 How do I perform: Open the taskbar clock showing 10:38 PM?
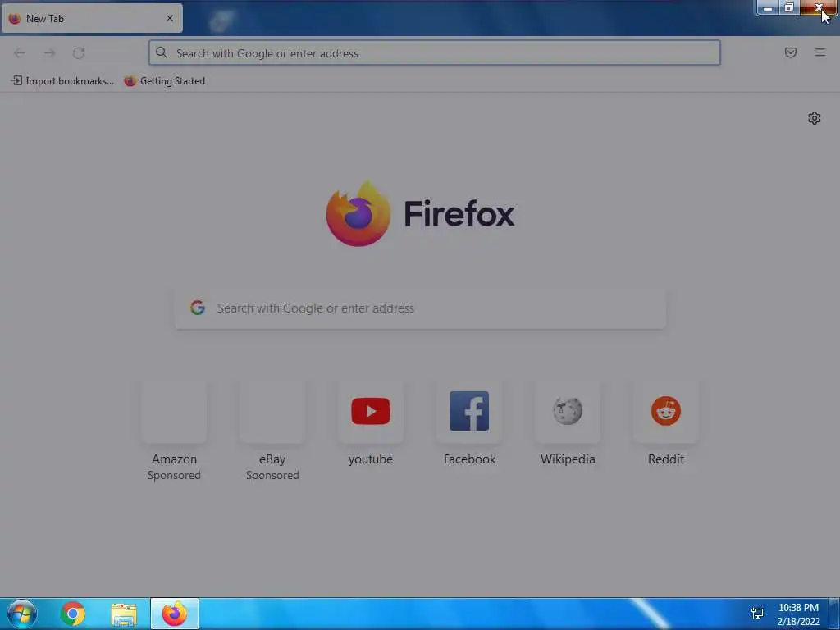pos(798,614)
